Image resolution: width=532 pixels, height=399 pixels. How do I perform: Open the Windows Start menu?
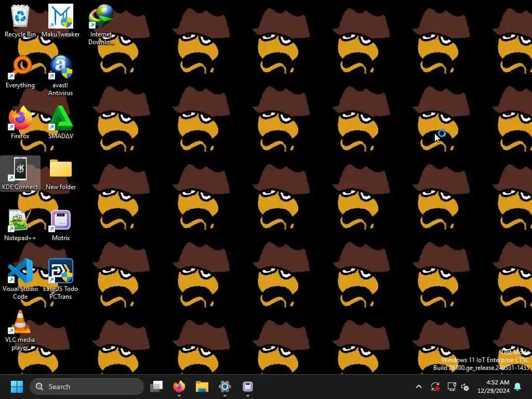[x=17, y=387]
